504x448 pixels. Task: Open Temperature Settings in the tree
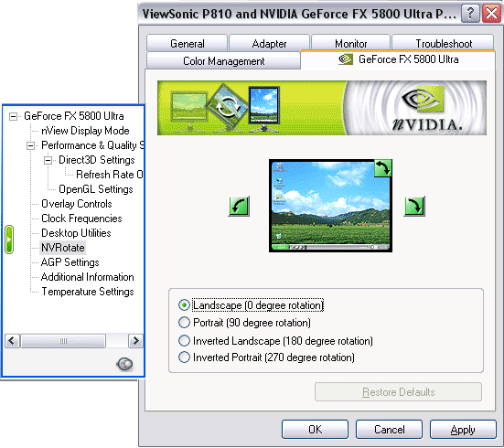click(88, 292)
